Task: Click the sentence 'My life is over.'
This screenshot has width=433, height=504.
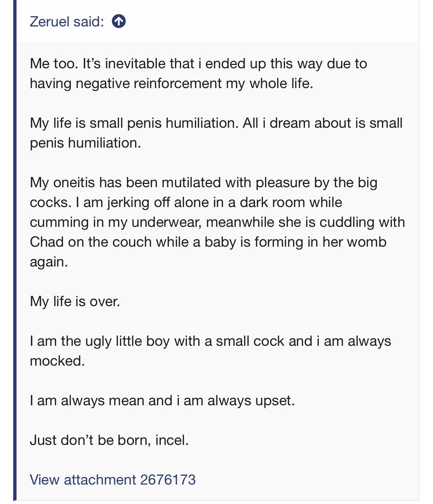Action: 75,301
